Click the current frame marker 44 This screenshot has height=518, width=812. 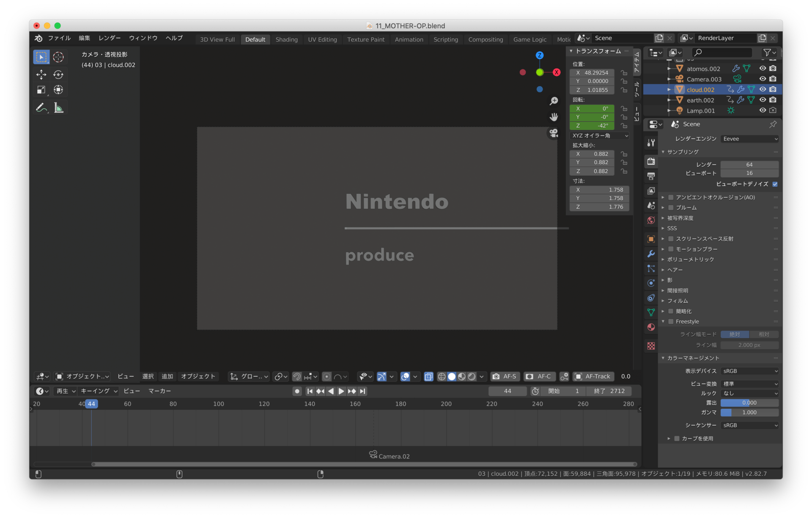91,404
